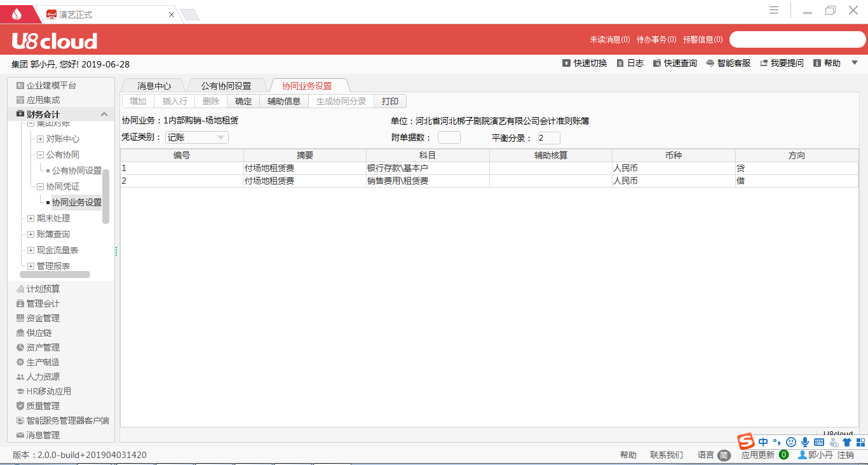Click the 快速切换 quick switch icon
868x465 pixels.
(x=566, y=63)
